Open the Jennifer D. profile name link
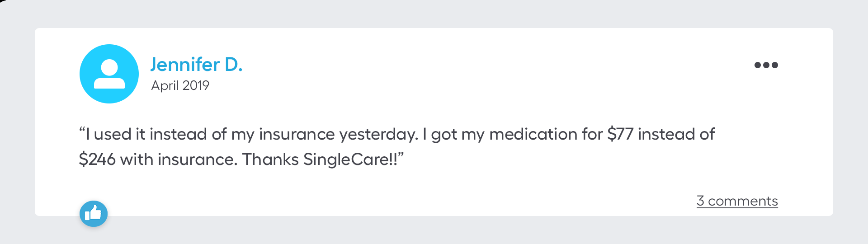This screenshot has width=868, height=244. point(196,65)
